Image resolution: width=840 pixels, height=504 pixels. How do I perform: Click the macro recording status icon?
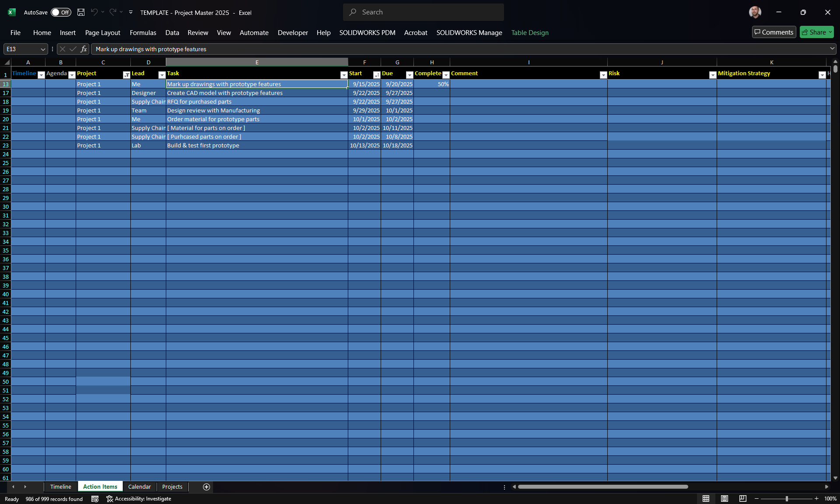click(95, 499)
